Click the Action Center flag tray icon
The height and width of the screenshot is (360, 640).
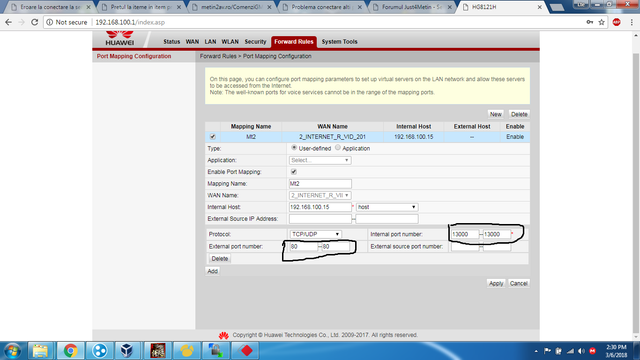click(547, 351)
